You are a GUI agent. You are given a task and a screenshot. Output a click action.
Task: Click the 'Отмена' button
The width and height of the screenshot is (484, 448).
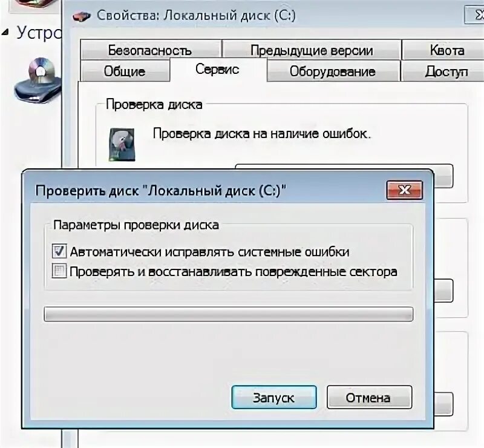coord(369,397)
